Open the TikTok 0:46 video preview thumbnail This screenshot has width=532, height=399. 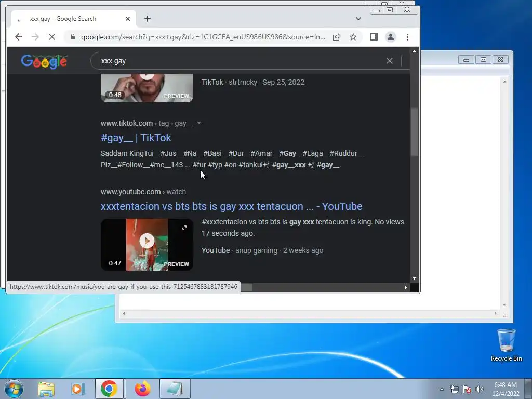[x=147, y=88]
